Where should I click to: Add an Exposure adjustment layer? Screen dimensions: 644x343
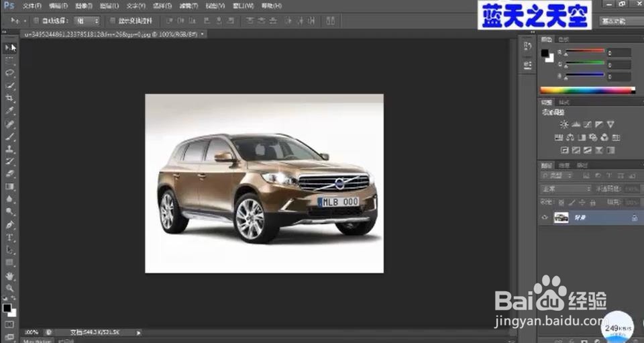click(x=599, y=124)
